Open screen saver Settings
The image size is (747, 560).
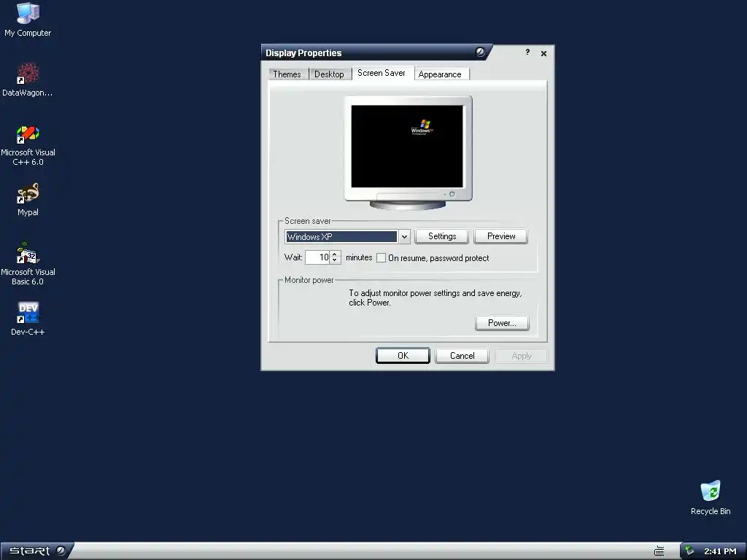(441, 236)
